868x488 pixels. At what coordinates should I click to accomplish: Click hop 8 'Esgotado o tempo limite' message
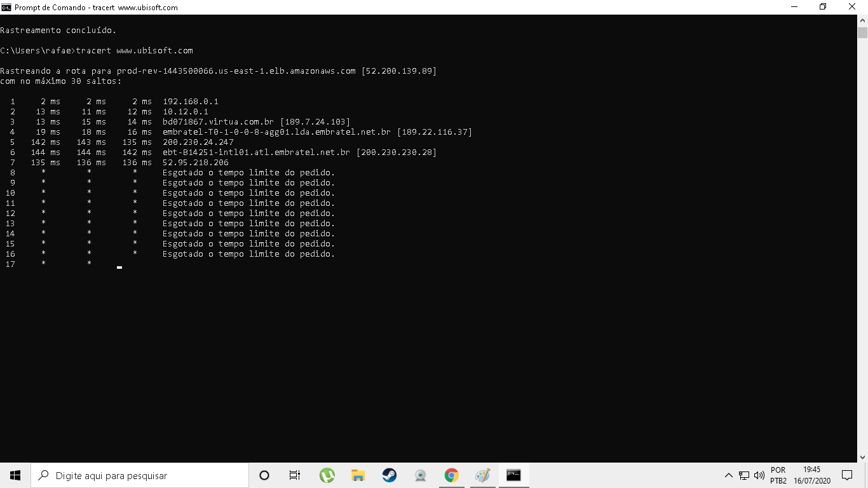[248, 172]
